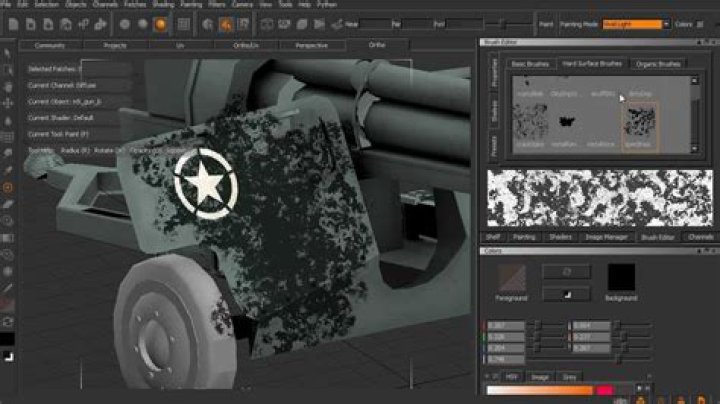720x404 pixels.
Task: Select the Hard Surface Brushes tab
Action: (592, 63)
